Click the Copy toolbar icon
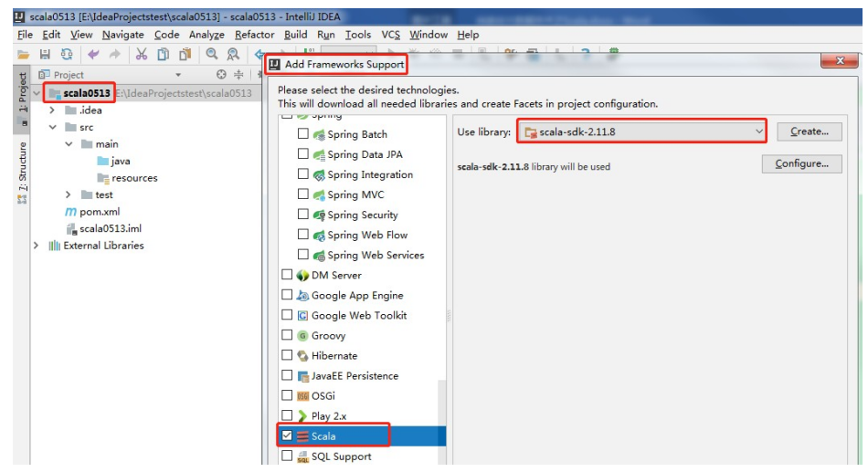The width and height of the screenshot is (868, 472). [163, 54]
